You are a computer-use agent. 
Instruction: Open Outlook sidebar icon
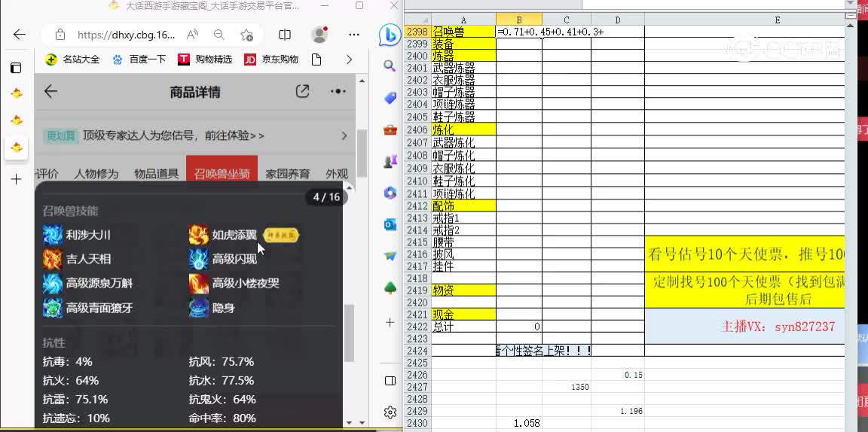coord(390,224)
